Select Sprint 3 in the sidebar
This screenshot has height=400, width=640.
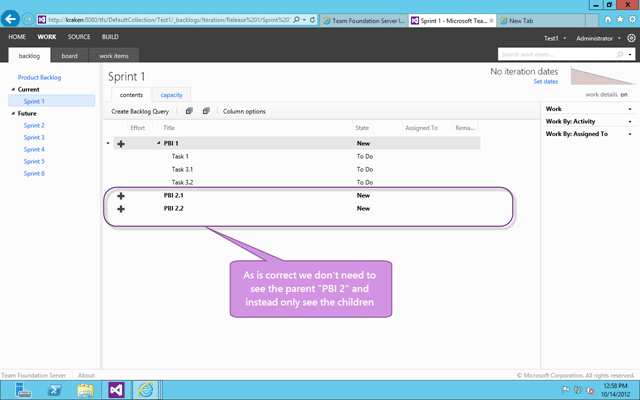click(34, 137)
